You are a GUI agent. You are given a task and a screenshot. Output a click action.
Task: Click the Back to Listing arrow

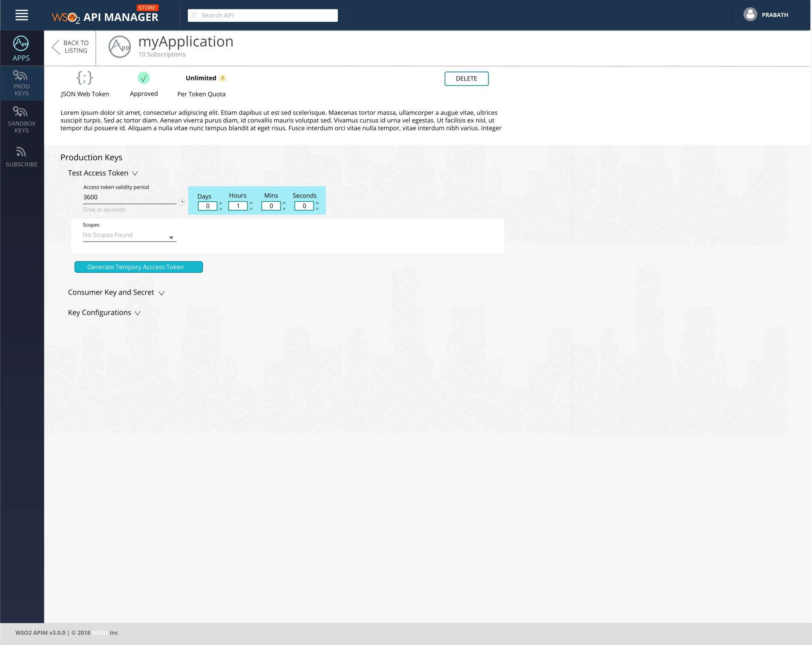tap(56, 47)
